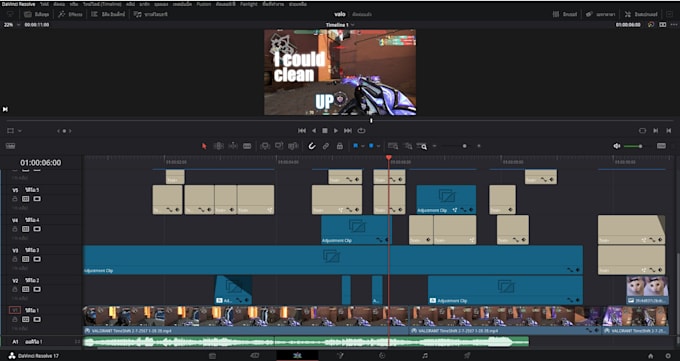Image resolution: width=680 pixels, height=361 pixels.
Task: Click the match frame icon
Action: click(x=642, y=131)
